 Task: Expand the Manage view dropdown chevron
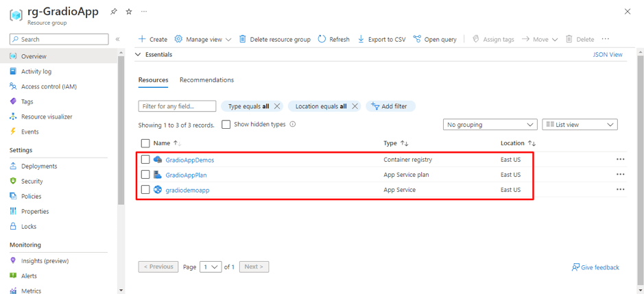coord(228,40)
